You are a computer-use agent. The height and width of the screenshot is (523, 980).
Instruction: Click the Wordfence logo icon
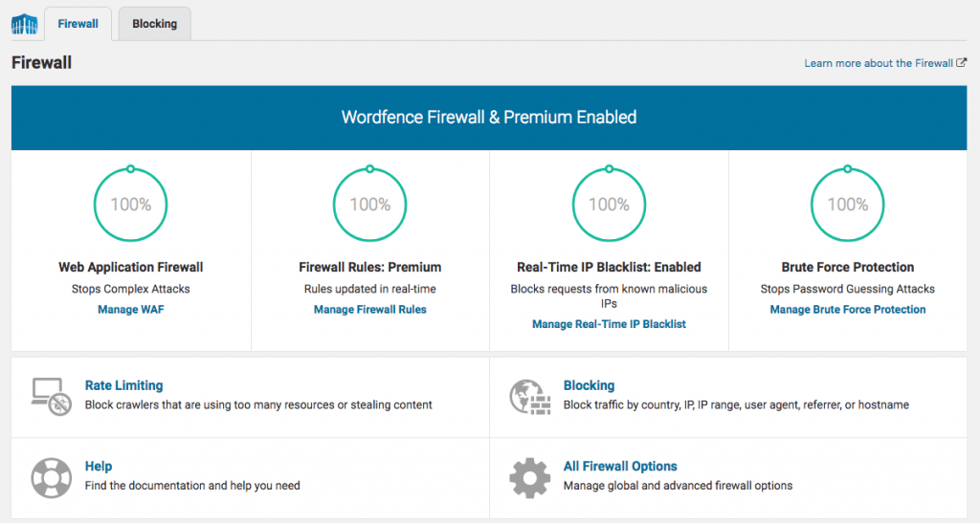(23, 23)
